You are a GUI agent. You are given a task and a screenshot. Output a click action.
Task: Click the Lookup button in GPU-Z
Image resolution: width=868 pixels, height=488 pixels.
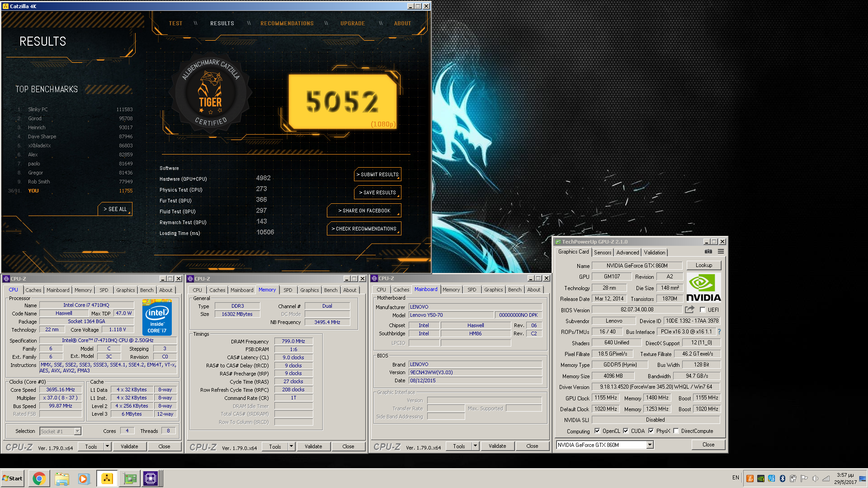point(704,265)
